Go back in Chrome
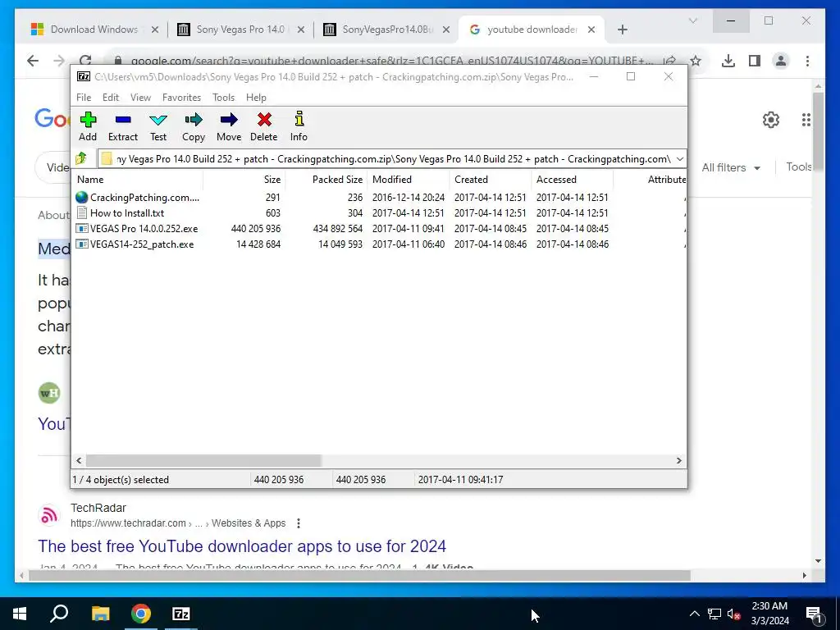This screenshot has width=840, height=630. point(33,61)
